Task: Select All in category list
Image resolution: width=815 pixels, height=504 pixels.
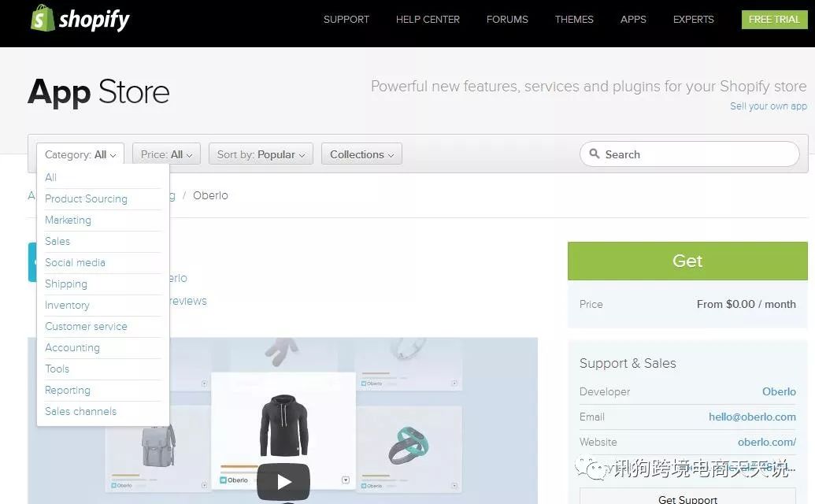Action: click(51, 177)
